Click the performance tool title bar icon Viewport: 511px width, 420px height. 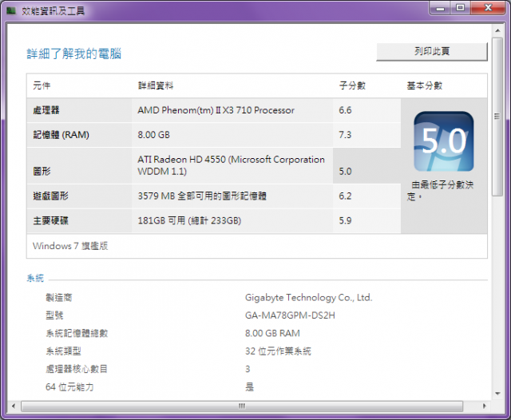tap(11, 10)
